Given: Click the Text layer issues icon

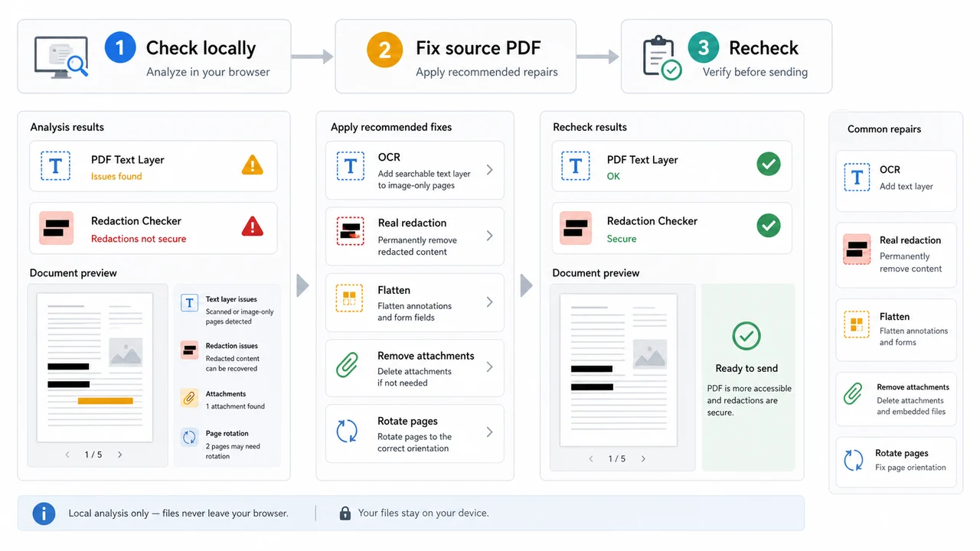Looking at the screenshot, I should [189, 303].
